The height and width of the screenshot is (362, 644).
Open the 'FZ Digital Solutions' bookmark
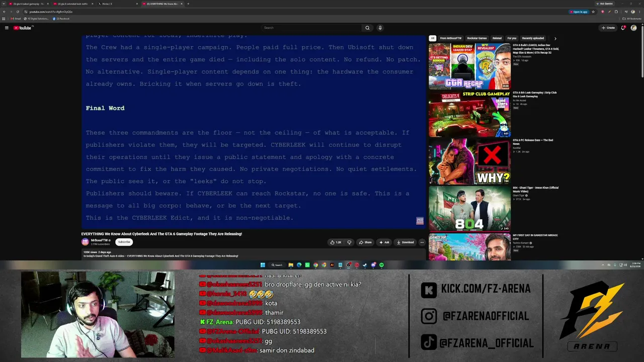tap(36, 19)
